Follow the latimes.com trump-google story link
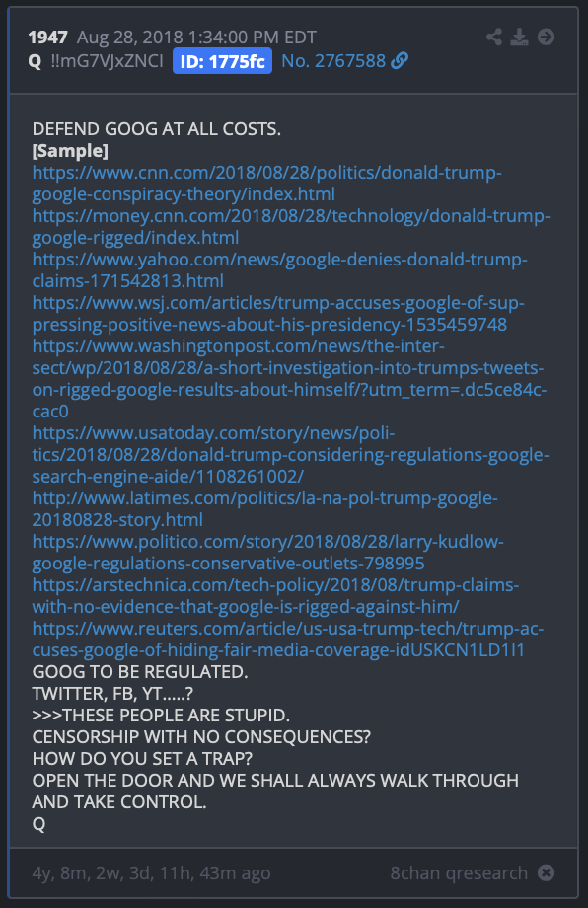The image size is (588, 908). 265,509
